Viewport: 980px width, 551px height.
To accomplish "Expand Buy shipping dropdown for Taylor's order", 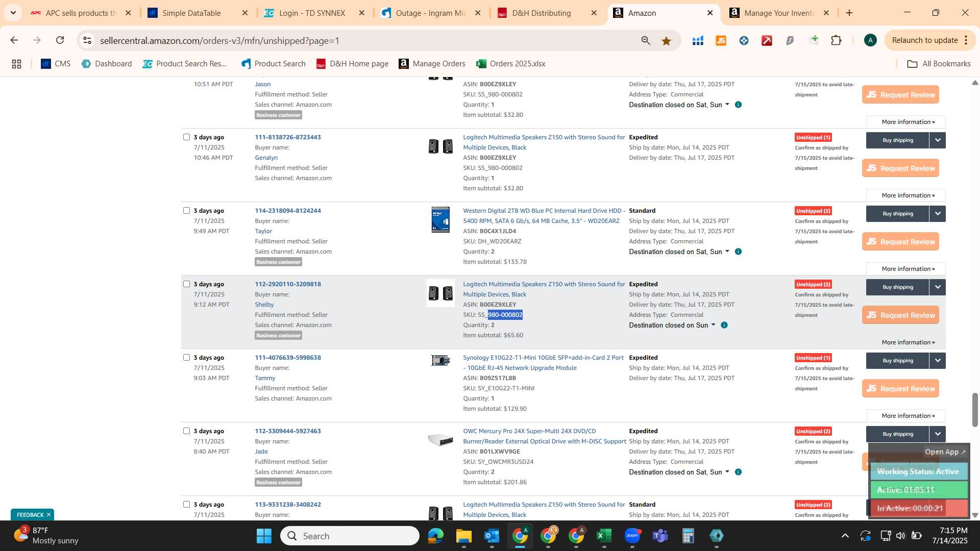I will tap(938, 214).
